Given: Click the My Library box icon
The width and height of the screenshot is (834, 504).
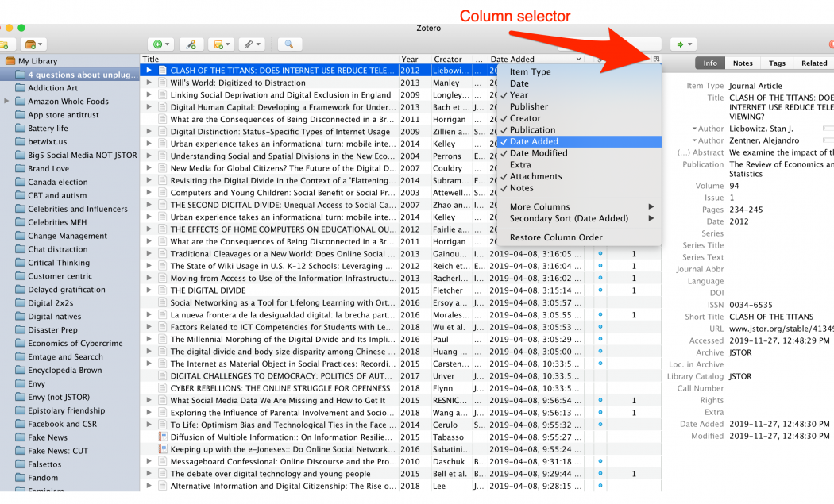Looking at the screenshot, I should click(x=10, y=61).
